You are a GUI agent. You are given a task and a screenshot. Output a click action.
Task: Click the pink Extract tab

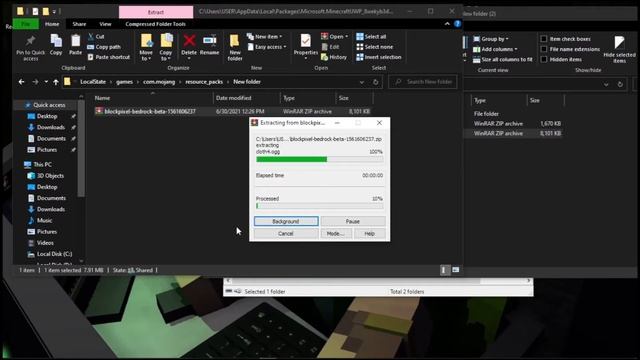(x=156, y=12)
